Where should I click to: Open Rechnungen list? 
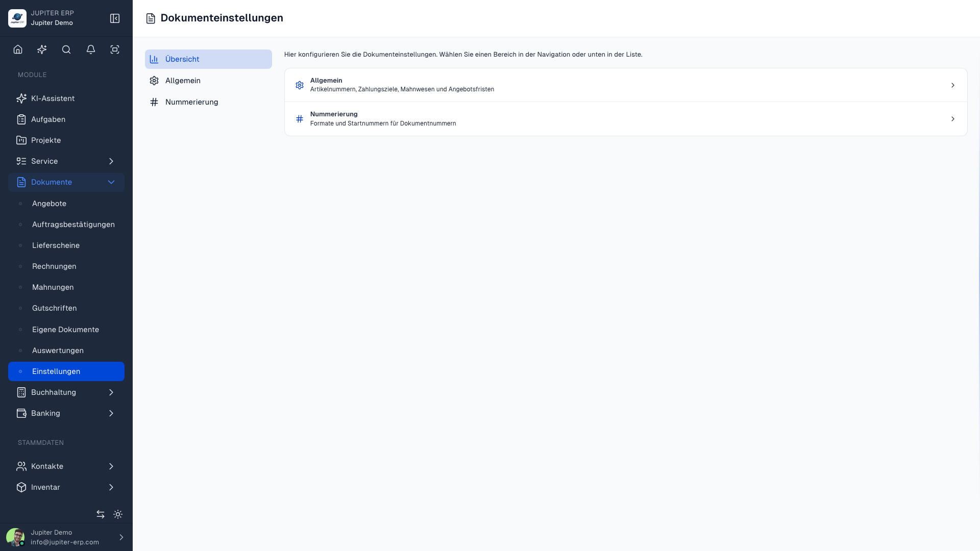[66, 266]
